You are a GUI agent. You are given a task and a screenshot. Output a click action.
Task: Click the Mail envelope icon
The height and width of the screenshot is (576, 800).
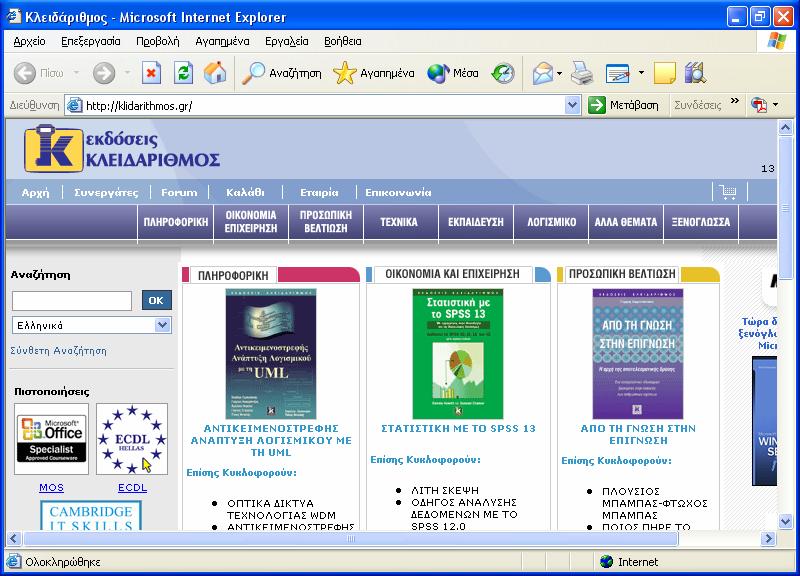coord(543,73)
